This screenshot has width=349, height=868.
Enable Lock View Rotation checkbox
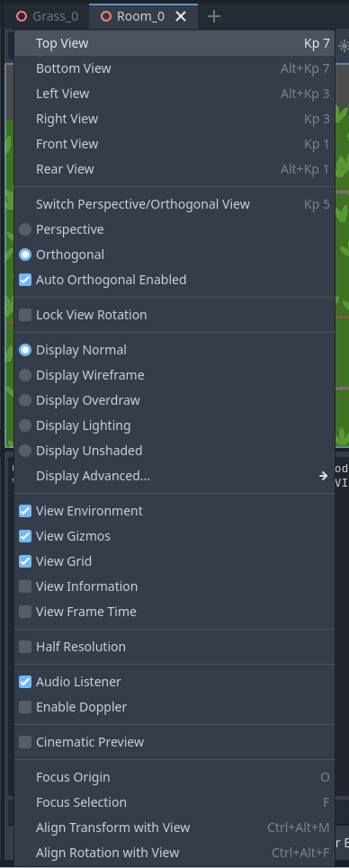coord(174,315)
